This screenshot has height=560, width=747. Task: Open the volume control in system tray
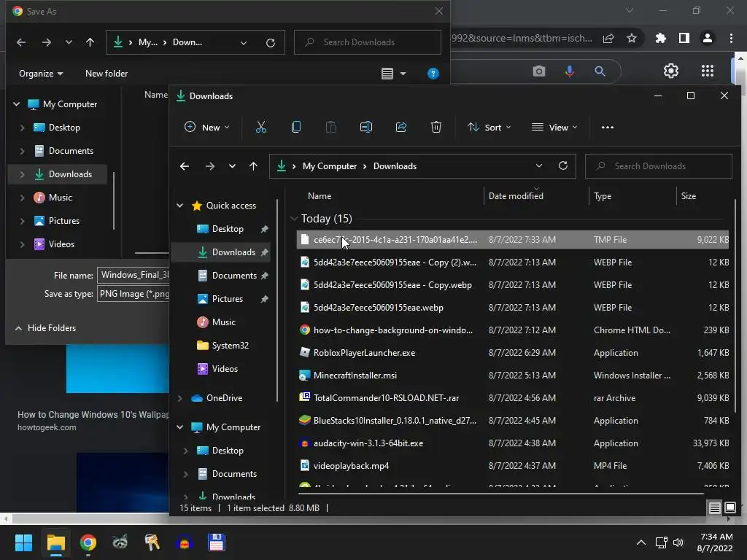[x=678, y=542]
